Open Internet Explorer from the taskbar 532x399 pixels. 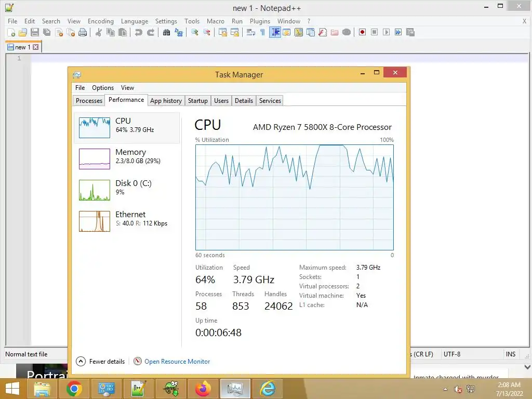pos(268,389)
